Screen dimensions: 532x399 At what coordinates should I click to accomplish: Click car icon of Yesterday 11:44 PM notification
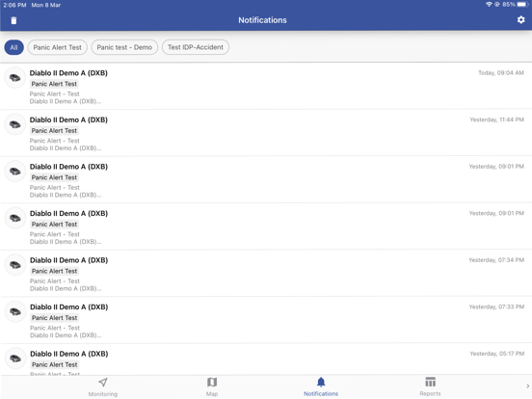[x=14, y=125]
